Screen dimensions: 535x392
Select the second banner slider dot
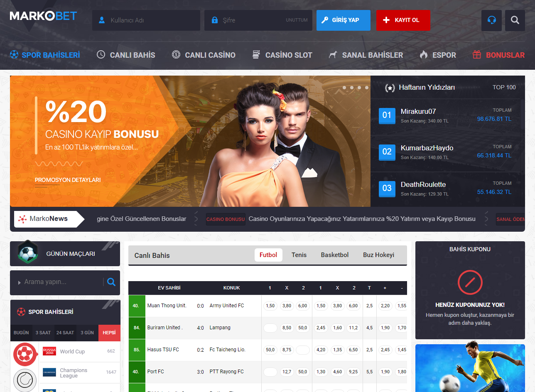(x=351, y=88)
